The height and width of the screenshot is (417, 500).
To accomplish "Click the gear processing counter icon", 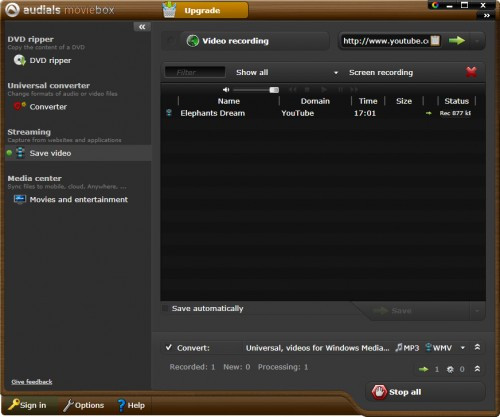I will point(450,369).
